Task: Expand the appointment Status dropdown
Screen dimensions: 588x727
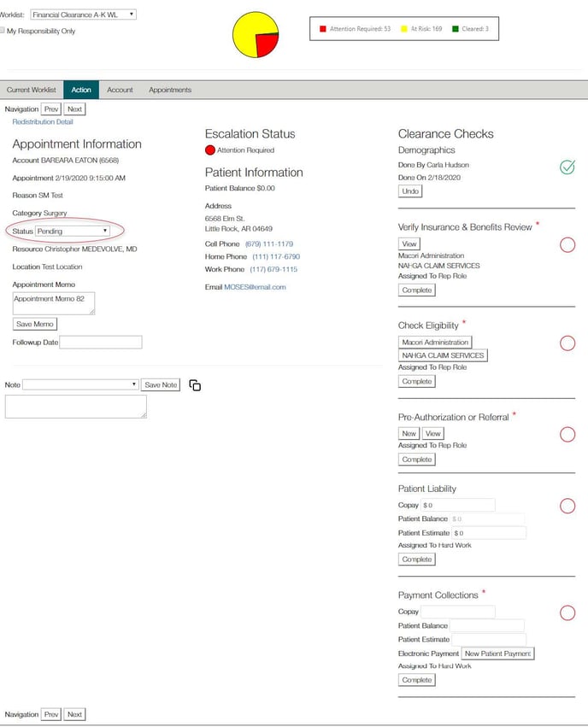Action: tap(73, 231)
